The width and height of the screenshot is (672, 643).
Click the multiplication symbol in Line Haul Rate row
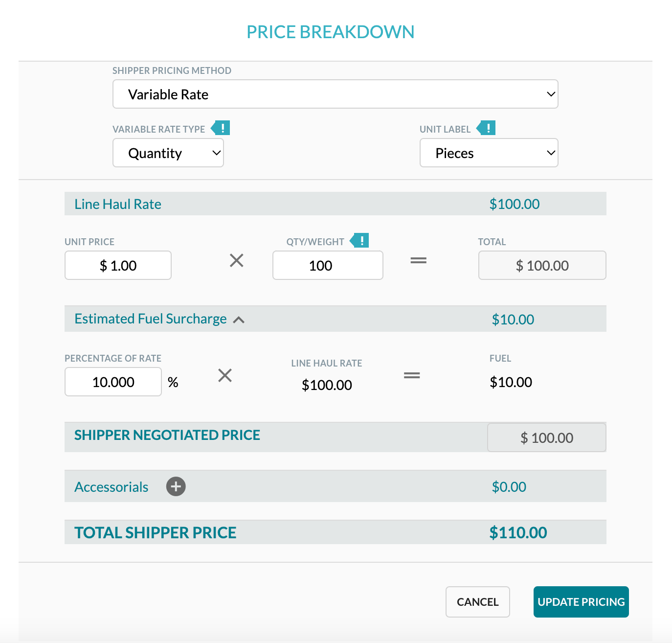[x=236, y=261]
